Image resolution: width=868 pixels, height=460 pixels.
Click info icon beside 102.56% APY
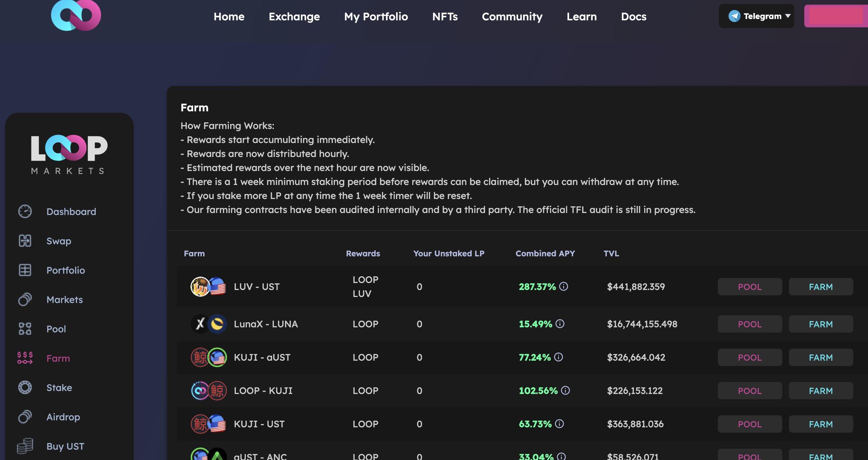[x=565, y=391]
